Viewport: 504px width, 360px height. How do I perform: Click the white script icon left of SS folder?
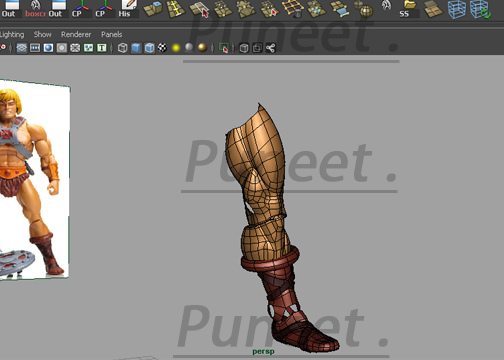[386, 6]
